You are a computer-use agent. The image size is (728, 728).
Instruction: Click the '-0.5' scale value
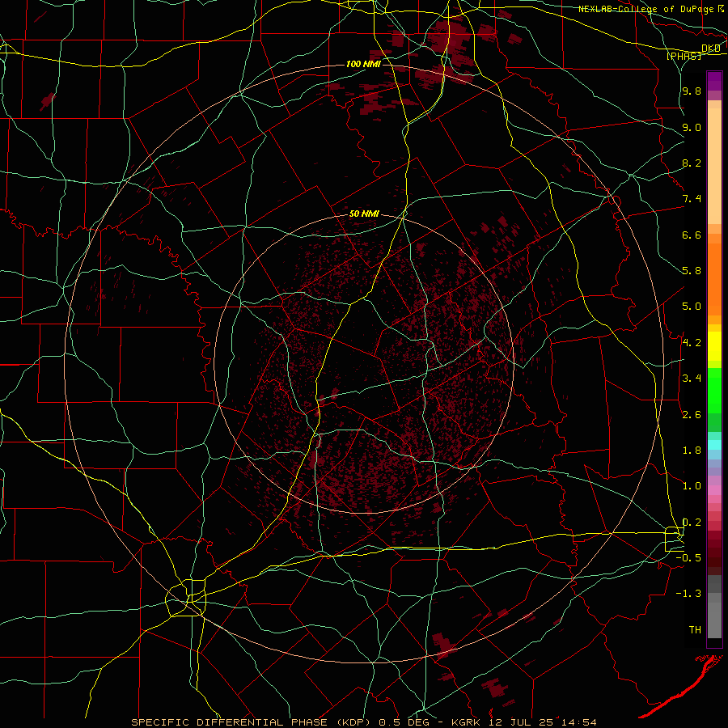688,558
